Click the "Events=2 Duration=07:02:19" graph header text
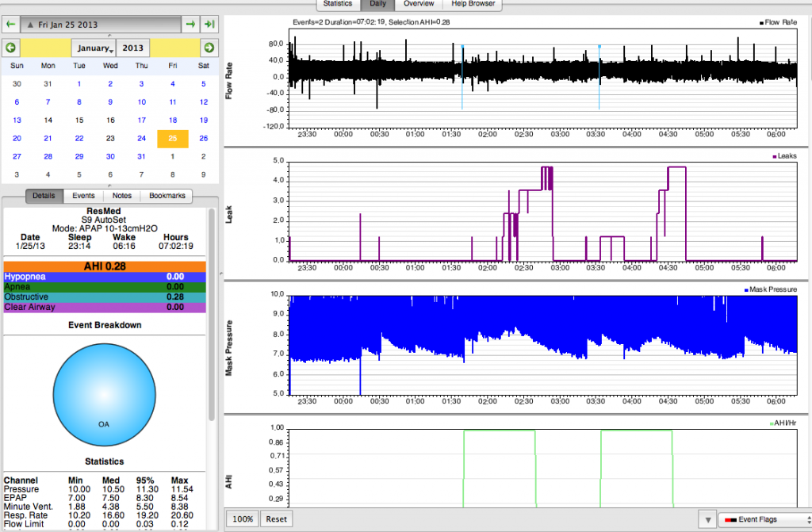 (371, 22)
